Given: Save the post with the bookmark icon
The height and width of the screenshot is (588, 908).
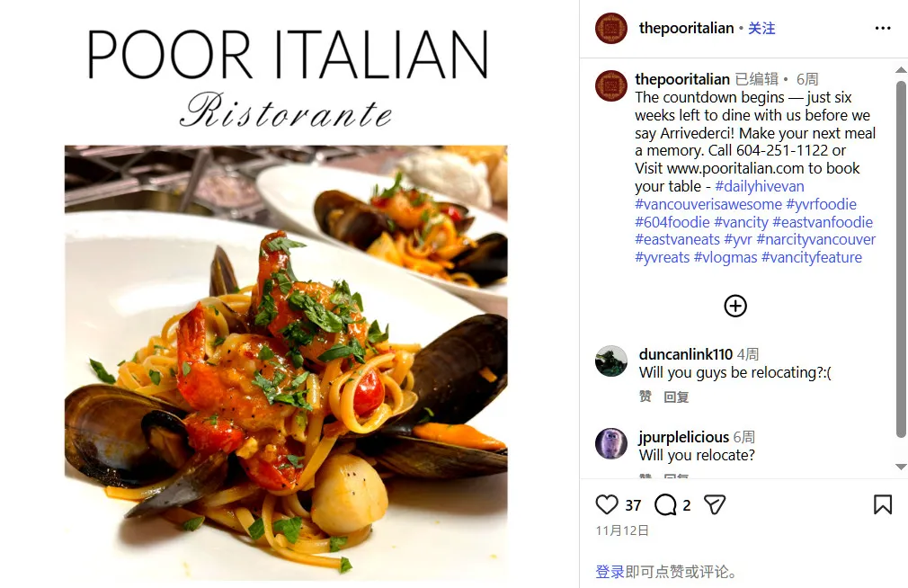Looking at the screenshot, I should point(883,504).
